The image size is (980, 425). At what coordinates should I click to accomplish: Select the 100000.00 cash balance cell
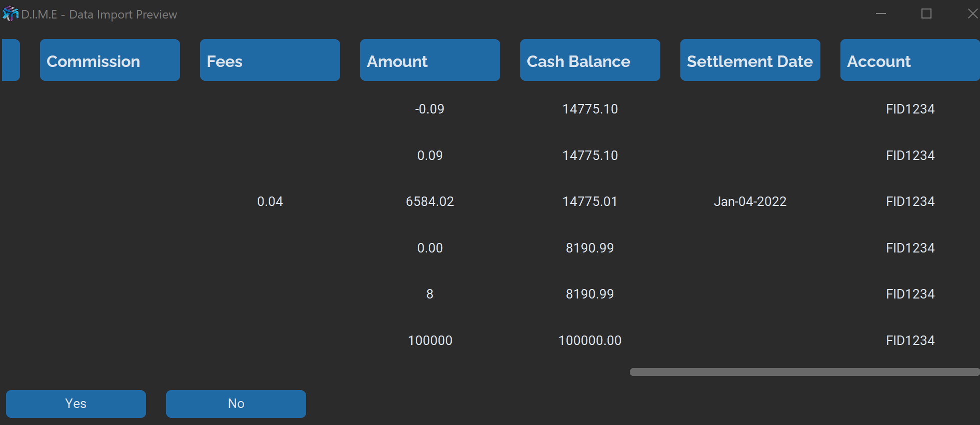[590, 340]
